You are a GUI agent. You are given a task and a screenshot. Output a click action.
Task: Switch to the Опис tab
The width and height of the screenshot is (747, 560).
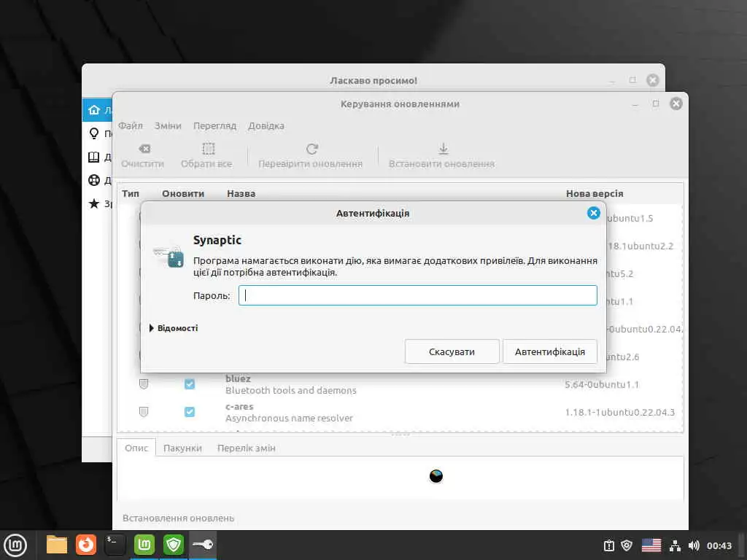click(x=136, y=448)
